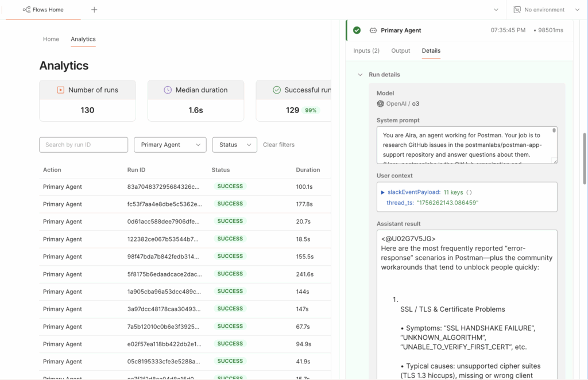This screenshot has width=588, height=380.
Task: Click the <@U02G7V5JG> mention in Assistant result
Action: click(x=408, y=239)
